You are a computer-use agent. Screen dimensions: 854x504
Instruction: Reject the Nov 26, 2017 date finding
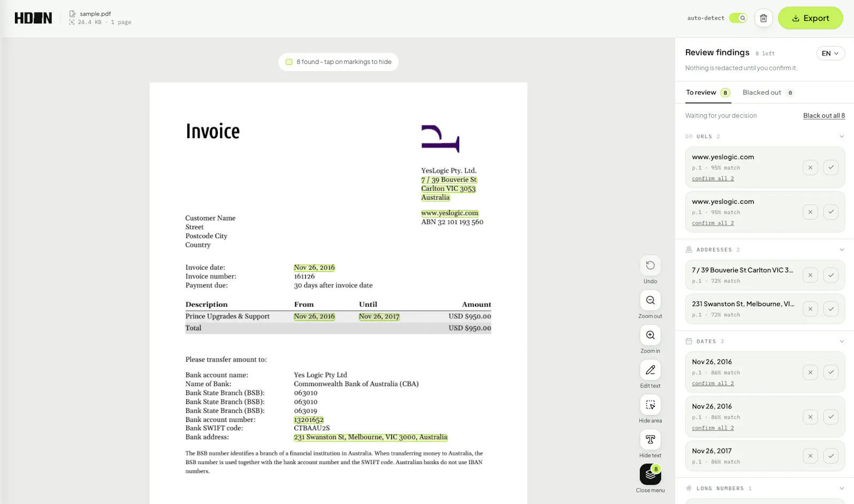click(810, 456)
